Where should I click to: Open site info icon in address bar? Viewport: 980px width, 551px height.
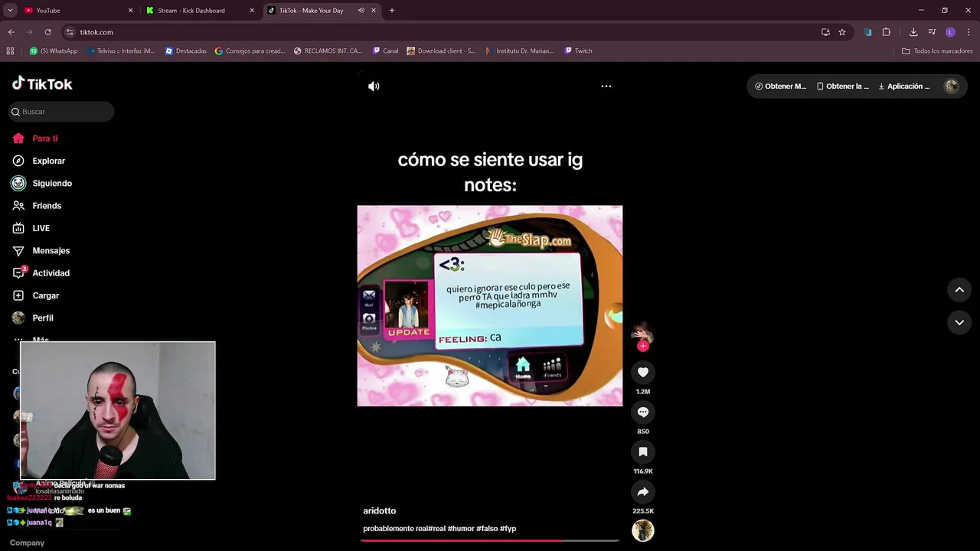[x=70, y=32]
